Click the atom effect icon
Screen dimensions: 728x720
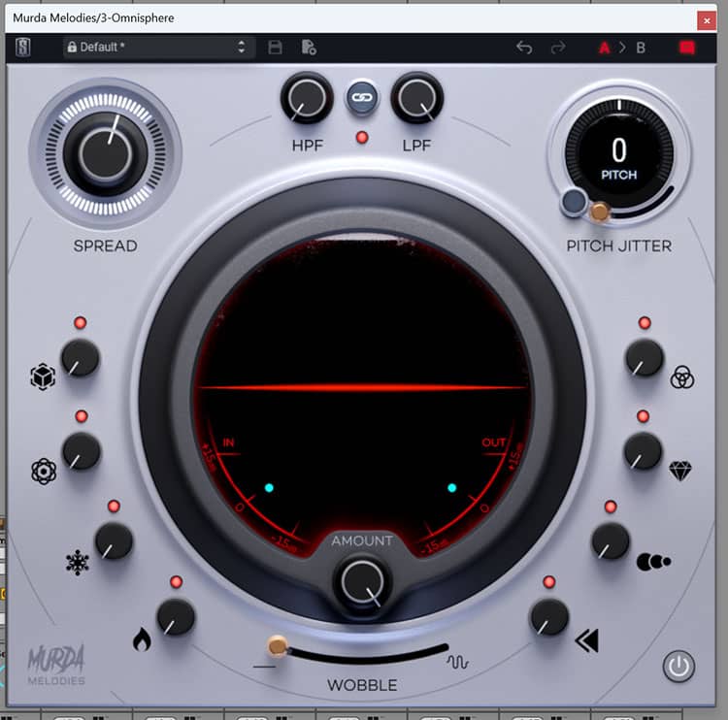44,472
